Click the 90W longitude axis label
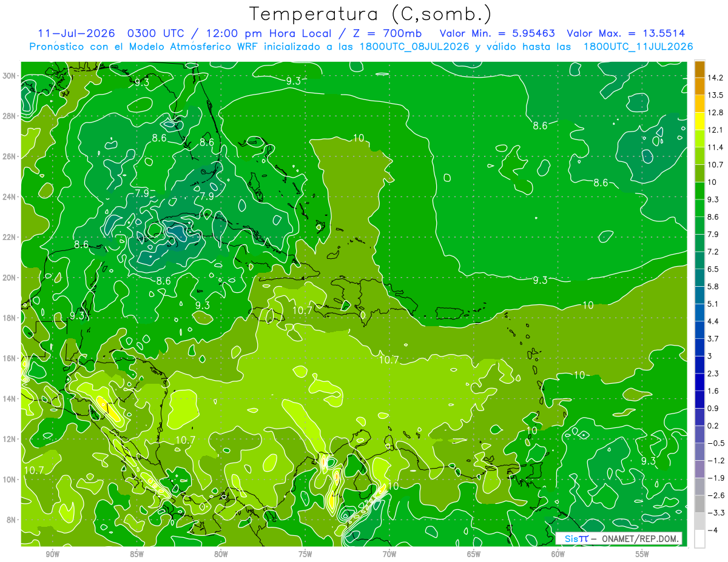This screenshot has width=728, height=562. click(52, 554)
